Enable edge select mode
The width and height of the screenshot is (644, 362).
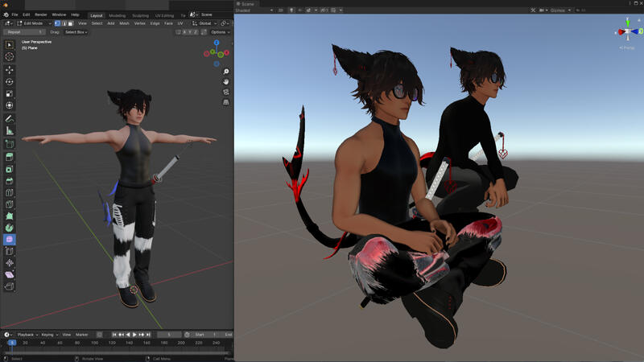click(64, 23)
